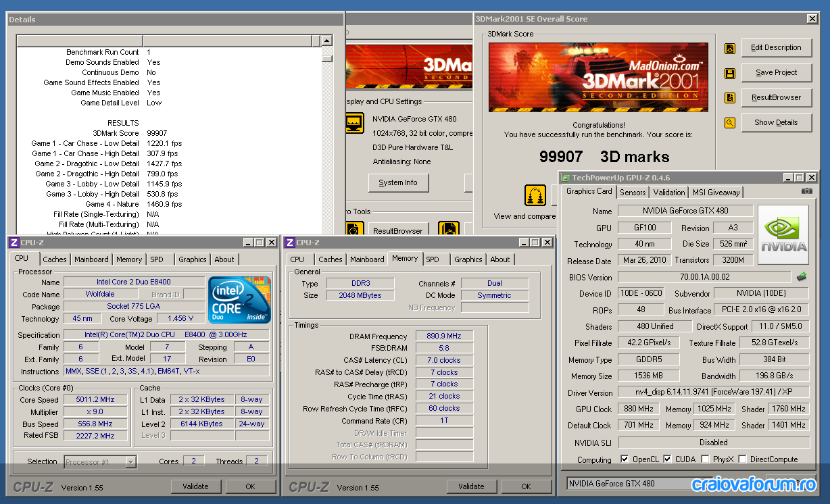Click the Show Details magnifier icon
Screen dimensions: 830x504
(730, 123)
